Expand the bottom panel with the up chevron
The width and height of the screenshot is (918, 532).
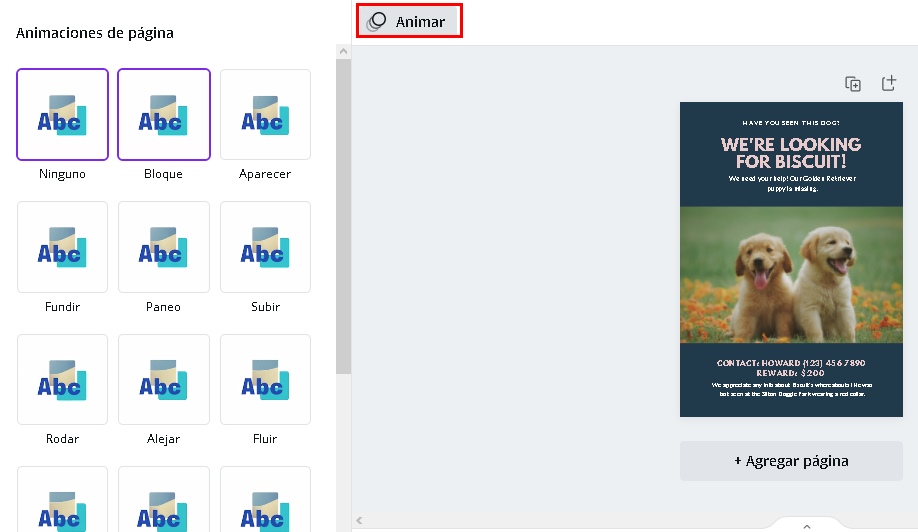(807, 525)
